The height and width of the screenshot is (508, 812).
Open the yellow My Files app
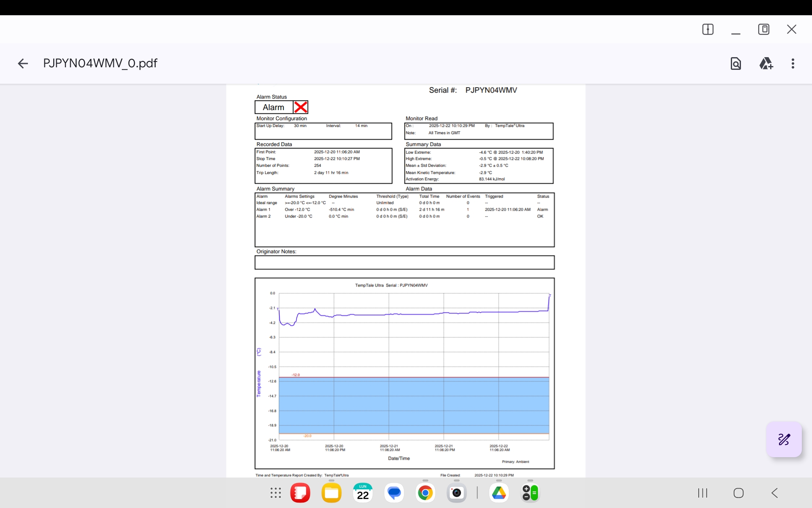(332, 493)
